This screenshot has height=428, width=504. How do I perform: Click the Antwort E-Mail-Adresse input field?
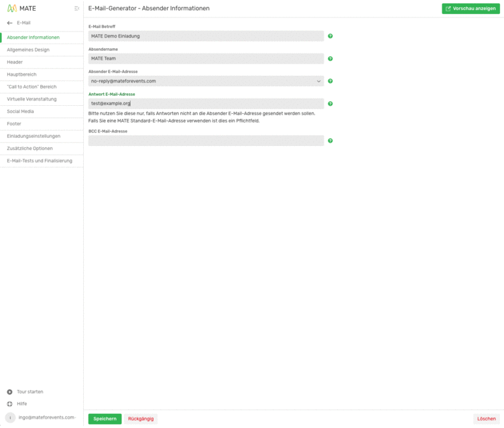(206, 103)
